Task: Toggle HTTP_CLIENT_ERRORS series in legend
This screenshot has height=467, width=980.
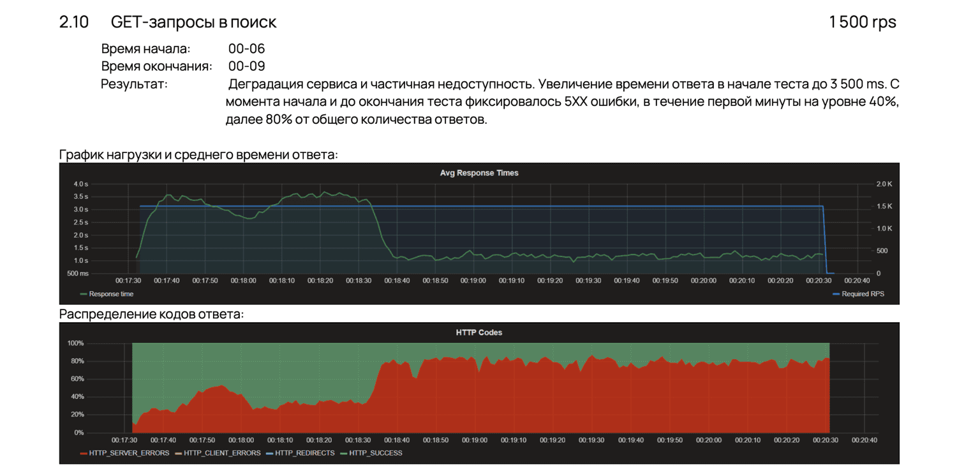Action: click(x=222, y=453)
